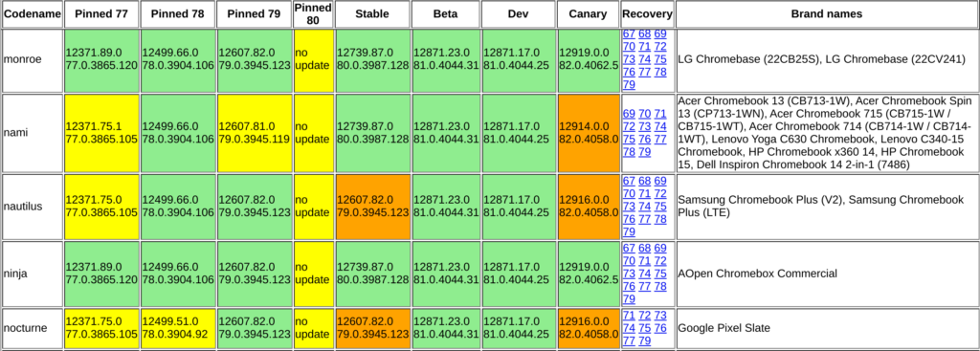Screen dimensions: 980x351
Task: Select the orange Canary cell for nami
Action: 589,132
